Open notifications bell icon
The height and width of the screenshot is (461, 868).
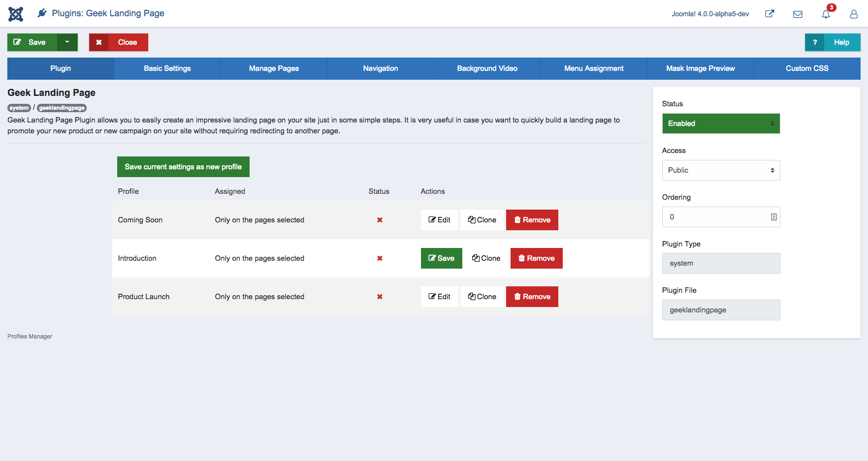point(826,14)
